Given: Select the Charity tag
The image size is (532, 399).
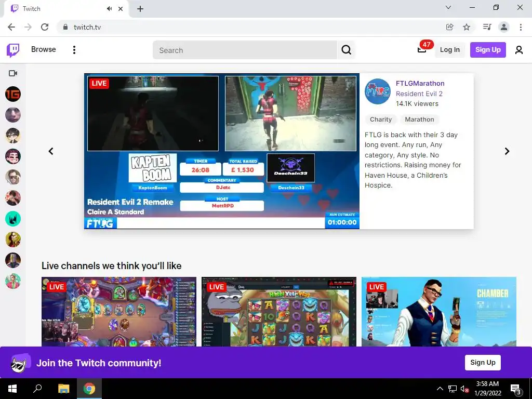Looking at the screenshot, I should tap(381, 119).
